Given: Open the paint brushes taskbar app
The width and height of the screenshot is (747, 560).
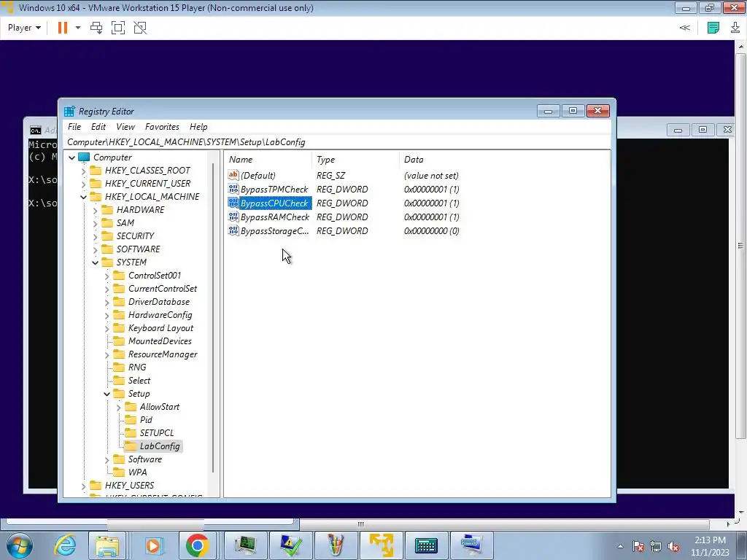Looking at the screenshot, I should (336, 545).
